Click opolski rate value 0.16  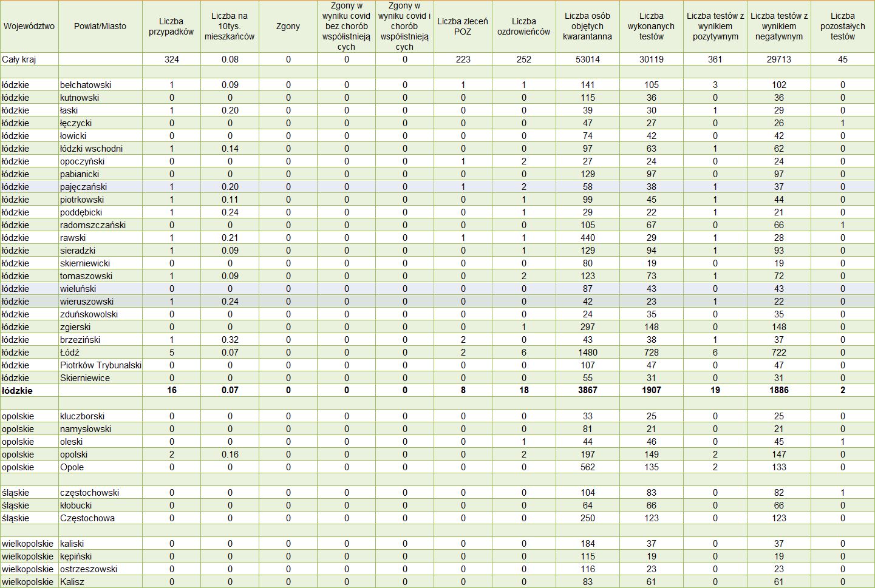(x=230, y=455)
